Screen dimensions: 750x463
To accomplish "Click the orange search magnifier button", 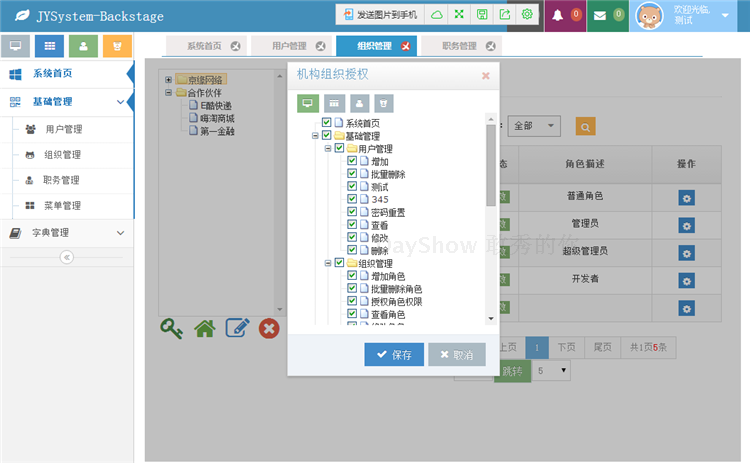I will [x=585, y=127].
